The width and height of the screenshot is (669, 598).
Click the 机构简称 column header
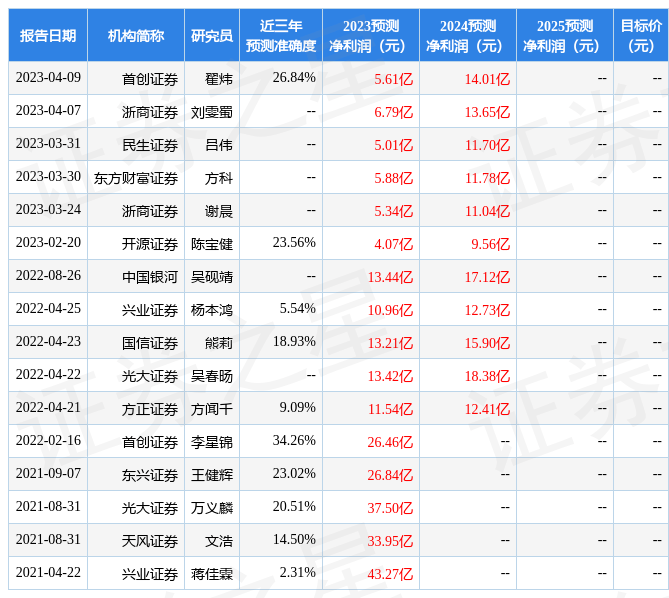(136, 35)
